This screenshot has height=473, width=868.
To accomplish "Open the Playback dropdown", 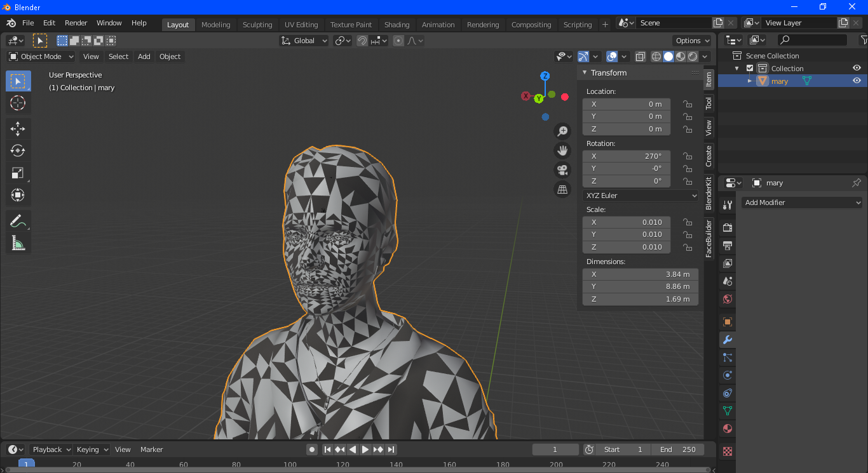I will tap(51, 450).
